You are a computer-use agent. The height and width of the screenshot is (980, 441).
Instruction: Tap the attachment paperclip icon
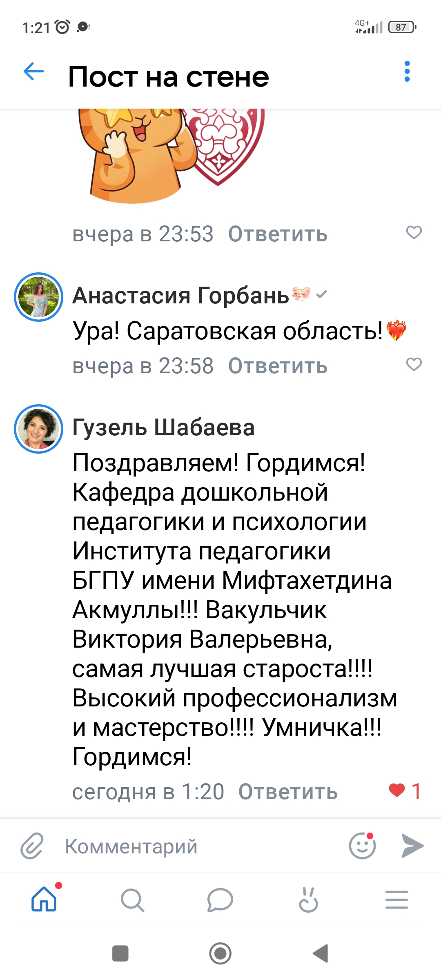tap(32, 846)
